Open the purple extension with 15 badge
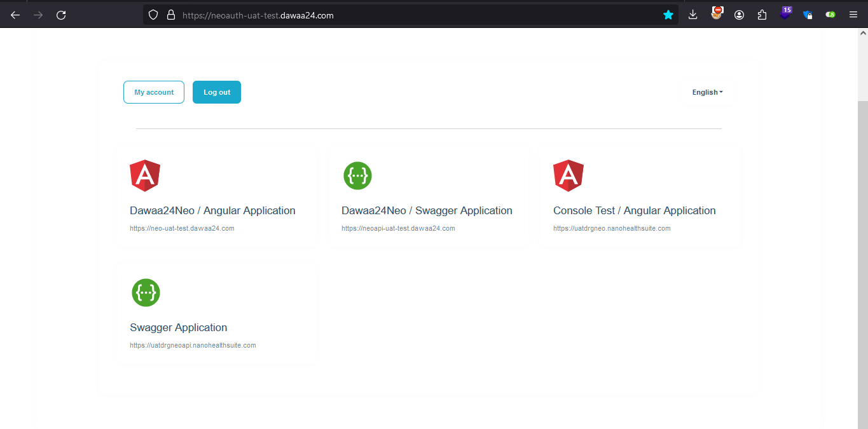 click(785, 15)
